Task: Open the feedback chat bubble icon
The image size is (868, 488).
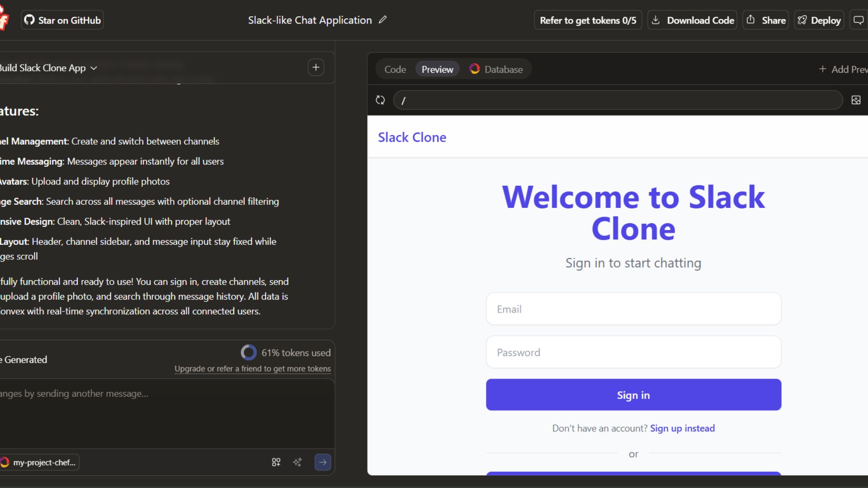Action: (x=858, y=20)
